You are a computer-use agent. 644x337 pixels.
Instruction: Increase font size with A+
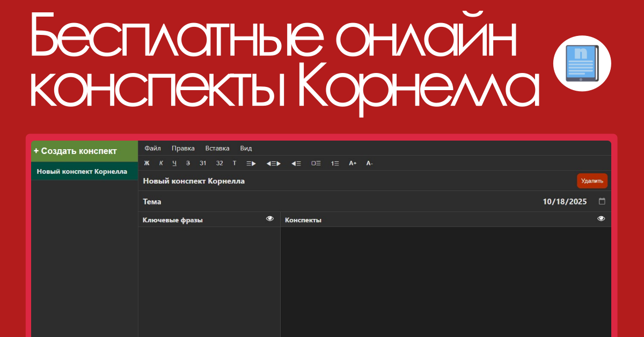pyautogui.click(x=353, y=163)
